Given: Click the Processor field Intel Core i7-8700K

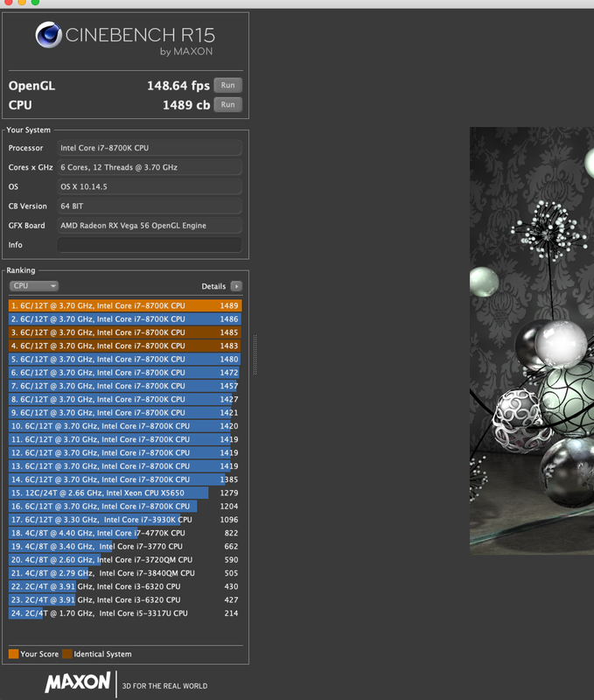Looking at the screenshot, I should [x=150, y=148].
